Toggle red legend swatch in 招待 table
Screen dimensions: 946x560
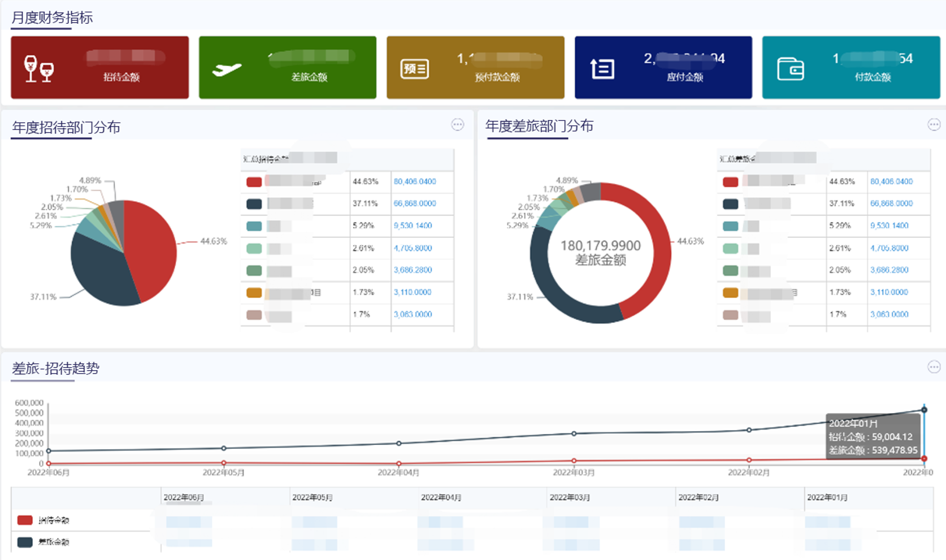254,182
